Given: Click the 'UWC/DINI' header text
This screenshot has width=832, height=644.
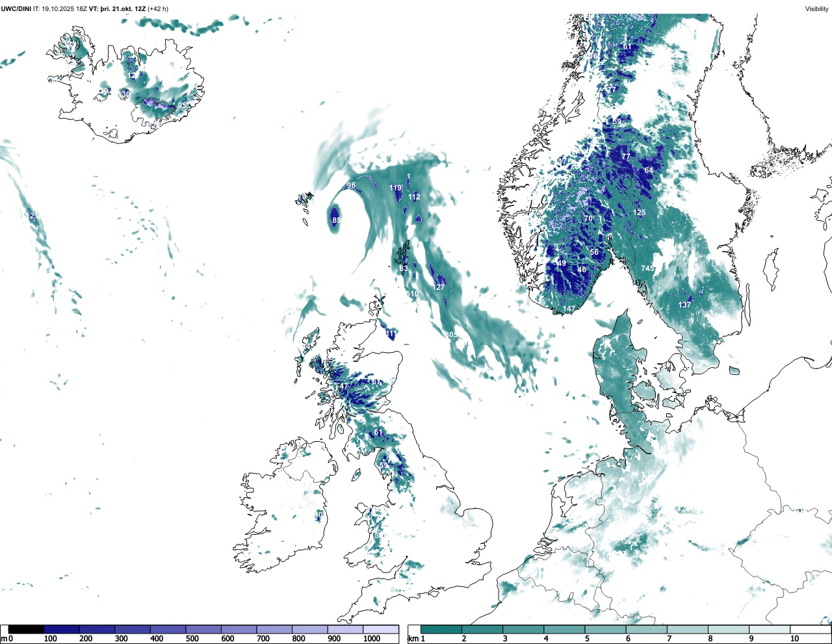Looking at the screenshot, I should 16,9.
